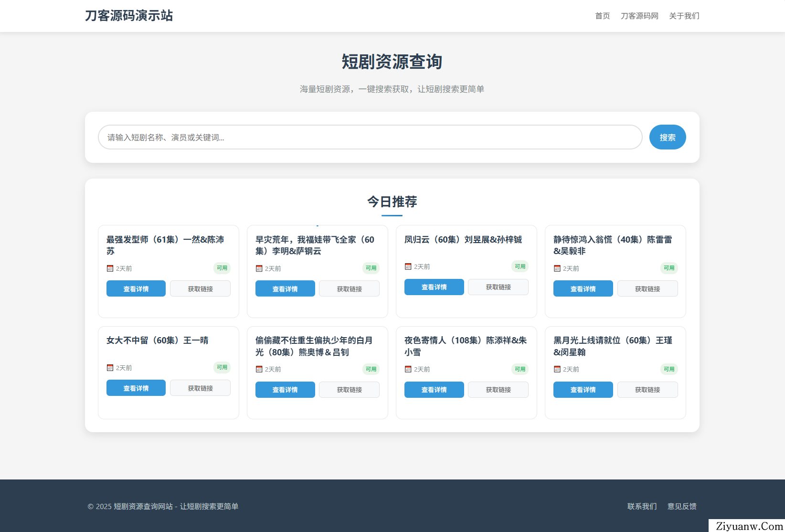The width and height of the screenshot is (785, 532).
Task: Click calendar icon on 旱灾荒年 card
Action: pyautogui.click(x=259, y=268)
